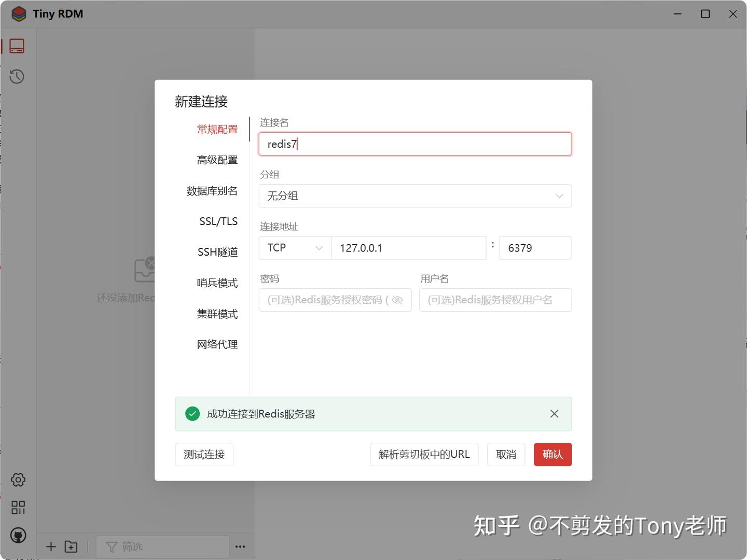Click the grid layout icon above GitHub
747x560 pixels.
point(18,508)
